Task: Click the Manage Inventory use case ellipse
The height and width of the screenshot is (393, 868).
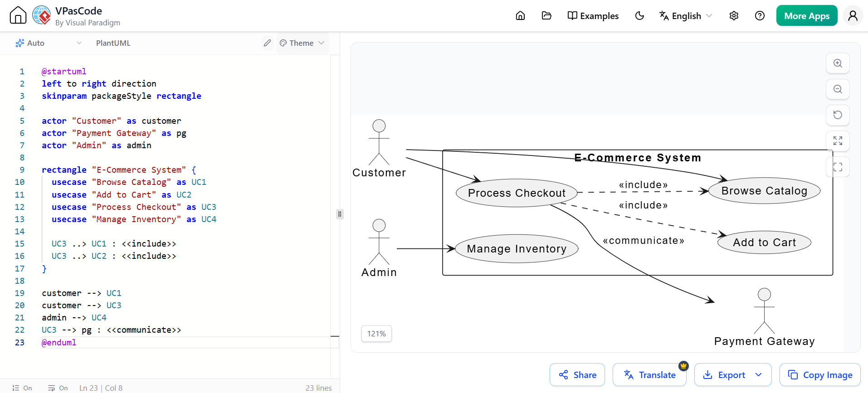Action: click(517, 249)
